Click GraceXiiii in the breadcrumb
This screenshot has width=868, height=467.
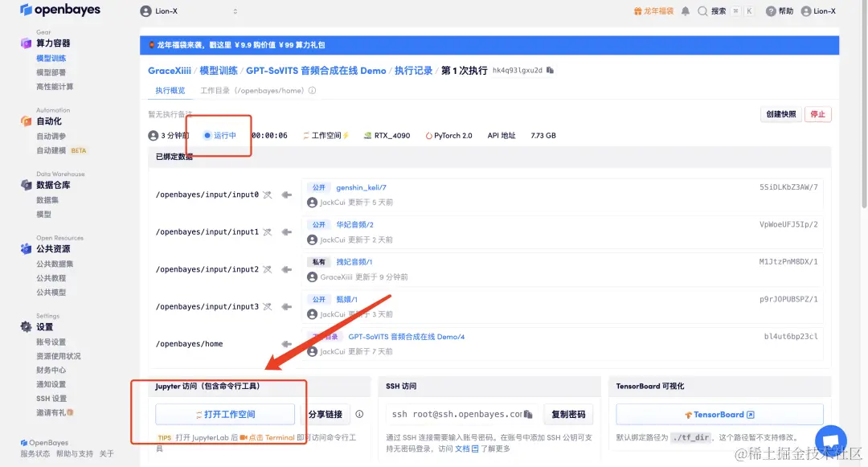point(170,71)
